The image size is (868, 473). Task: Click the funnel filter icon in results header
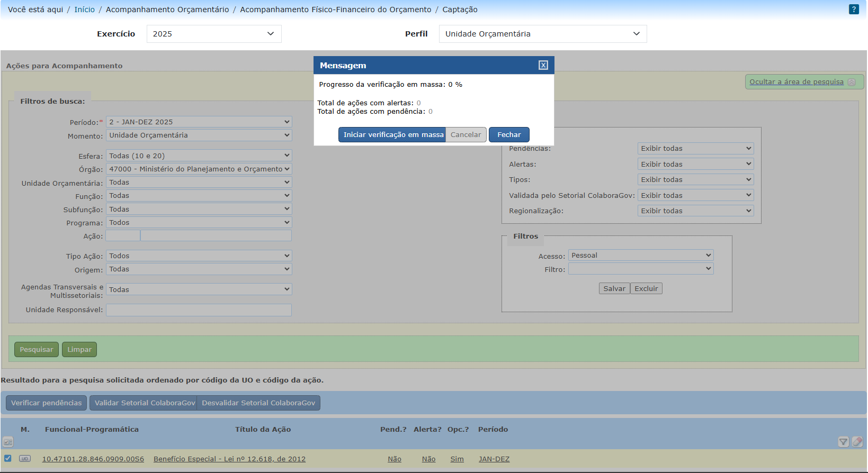[x=843, y=442]
